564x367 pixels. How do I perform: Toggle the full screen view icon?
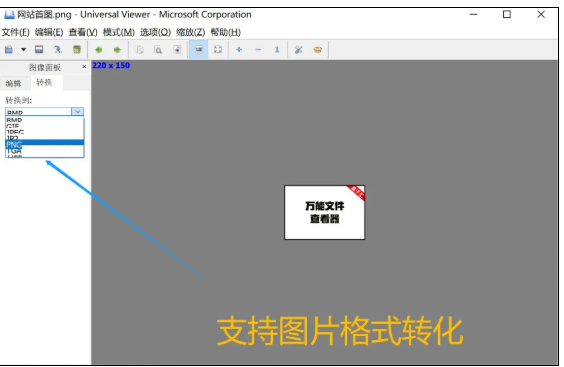coord(218,50)
